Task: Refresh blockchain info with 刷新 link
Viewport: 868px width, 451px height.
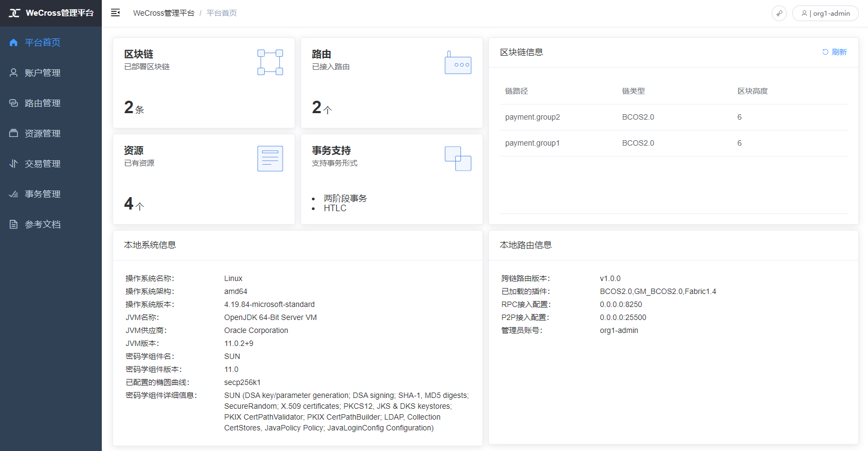Action: (834, 52)
